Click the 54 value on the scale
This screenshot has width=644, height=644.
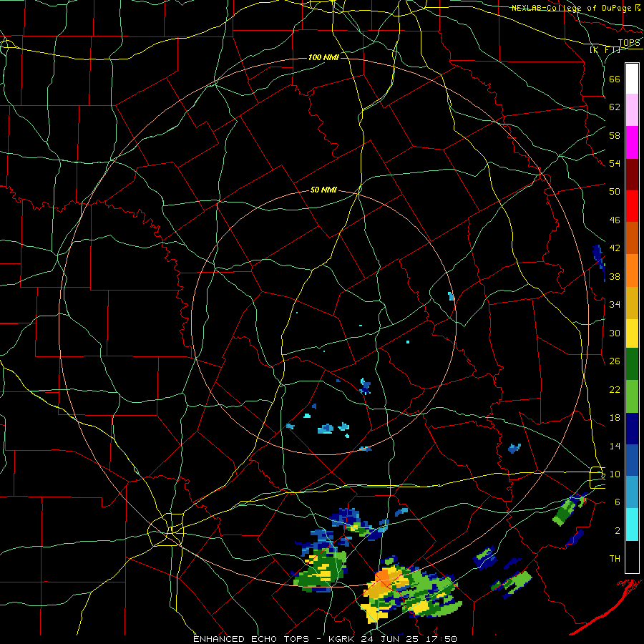[x=615, y=163]
